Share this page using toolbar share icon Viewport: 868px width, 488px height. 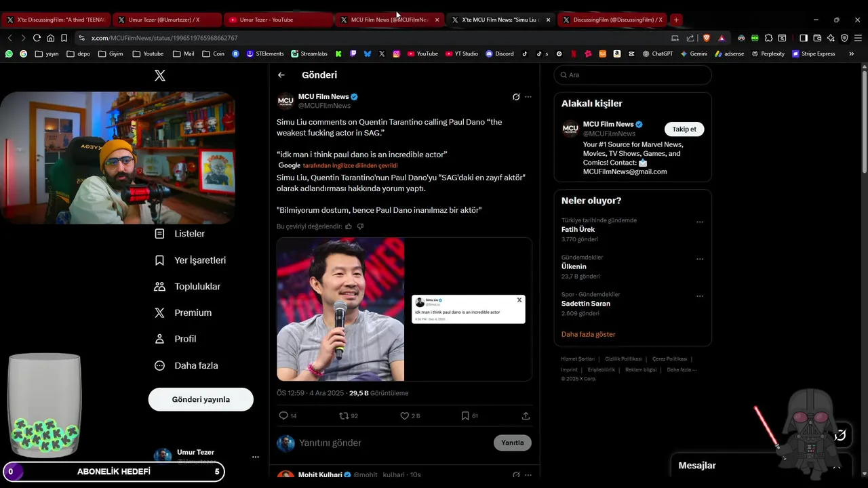coord(690,38)
